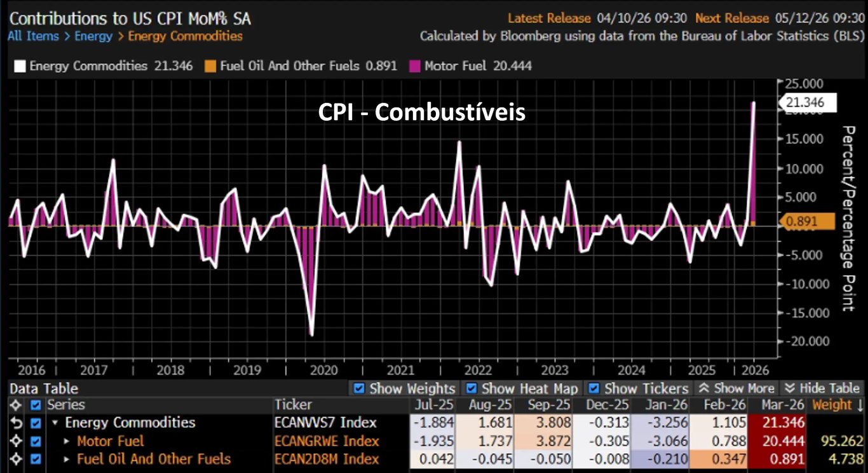The image size is (868, 473).
Task: Uncheck the Show Weights checkbox
Action: coord(359,388)
